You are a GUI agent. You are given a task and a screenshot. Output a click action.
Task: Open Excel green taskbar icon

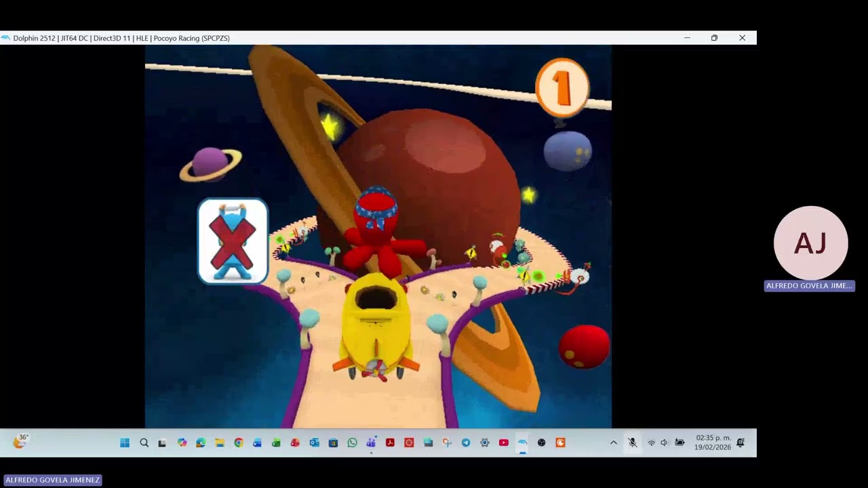pos(276,443)
